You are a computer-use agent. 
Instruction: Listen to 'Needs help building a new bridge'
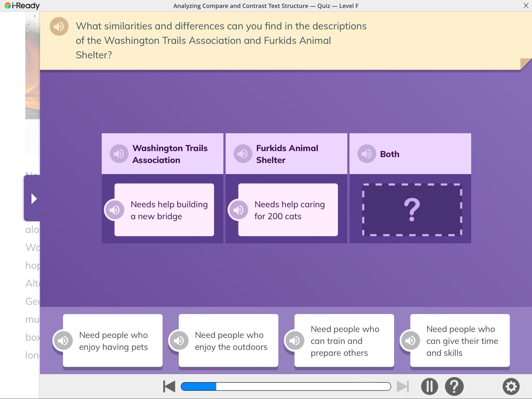115,210
